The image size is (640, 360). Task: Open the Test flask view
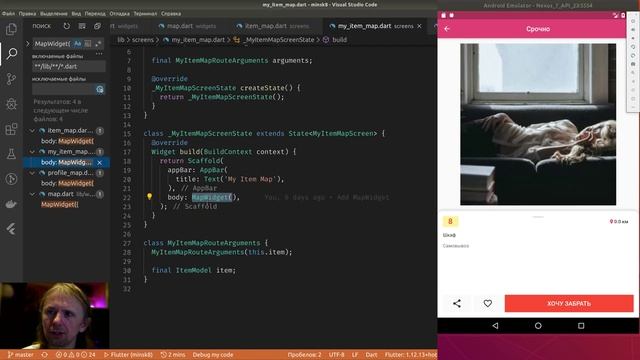click(x=11, y=154)
